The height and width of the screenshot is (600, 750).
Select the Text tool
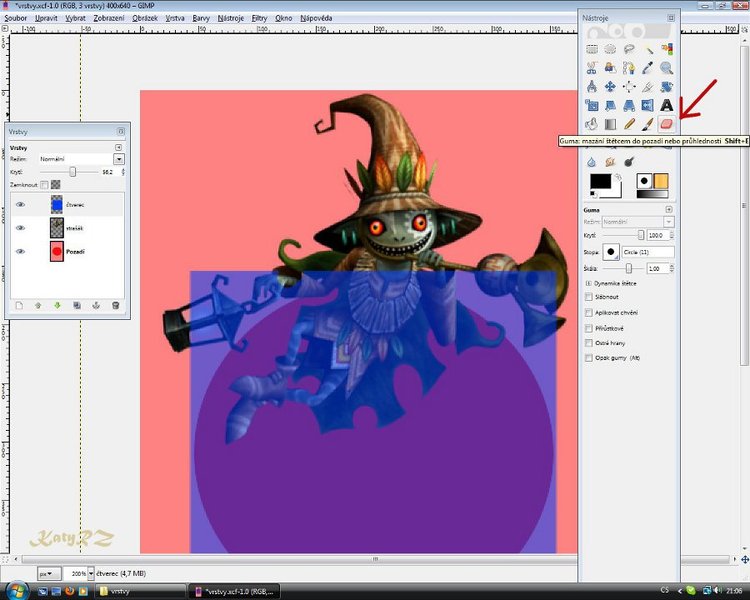pos(667,105)
